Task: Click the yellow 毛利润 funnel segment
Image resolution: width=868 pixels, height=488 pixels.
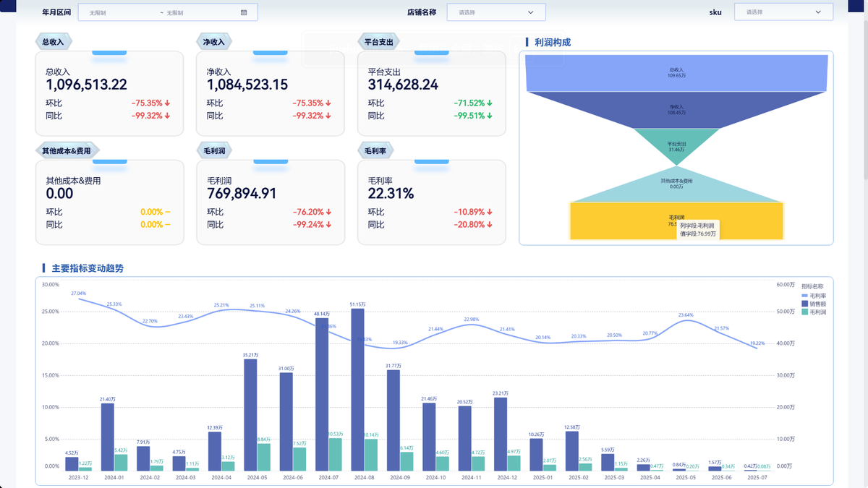Action: pyautogui.click(x=676, y=221)
